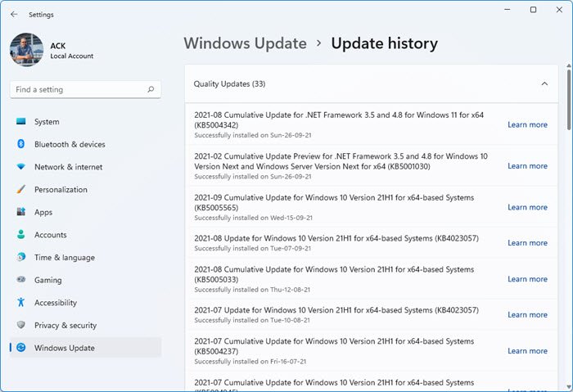This screenshot has height=392, width=573.
Task: Click Learn more for KB5004342 update
Action: tap(527, 124)
